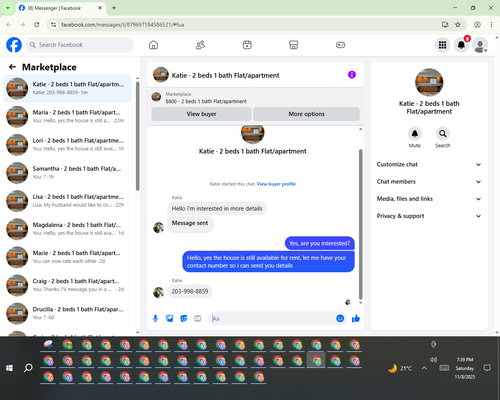The height and width of the screenshot is (400, 500).
Task: Open the Windows Start menu
Action: [10, 368]
